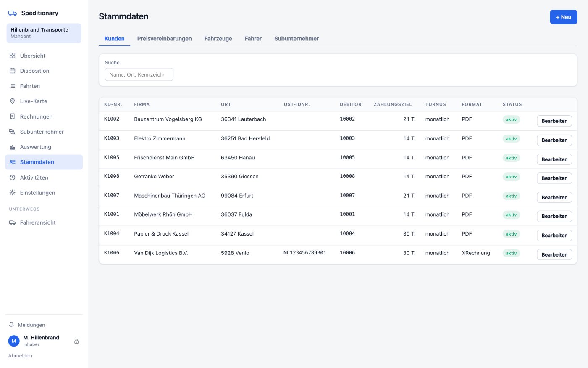
Task: Click the aktiv status badge for K1005
Action: click(x=511, y=158)
